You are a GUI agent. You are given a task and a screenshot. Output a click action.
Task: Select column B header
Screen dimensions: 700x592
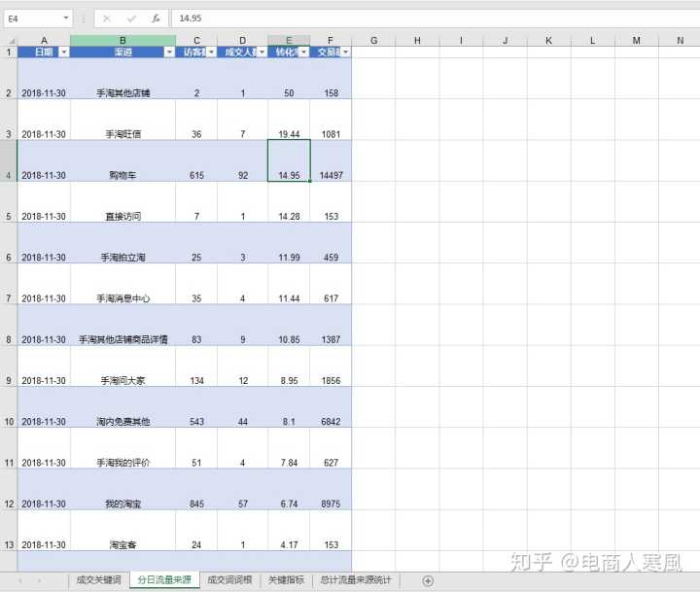click(122, 40)
